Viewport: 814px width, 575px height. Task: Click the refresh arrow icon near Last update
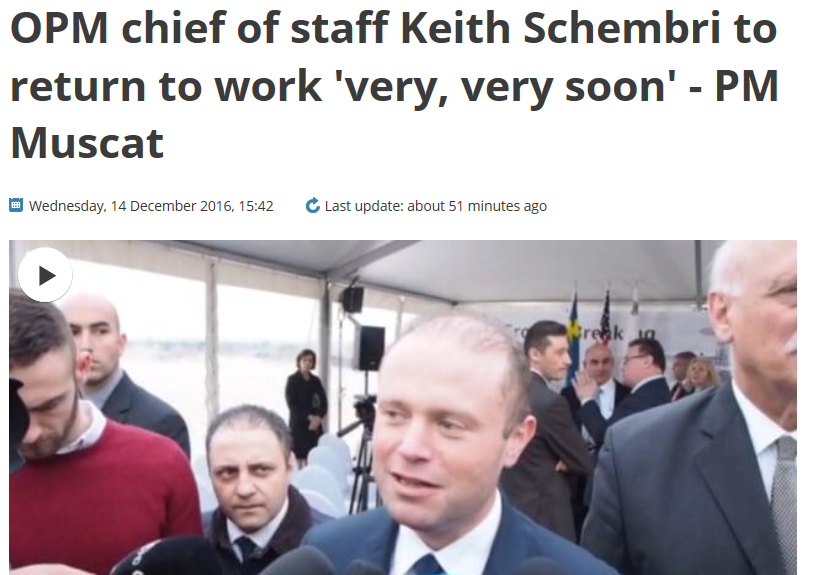313,206
